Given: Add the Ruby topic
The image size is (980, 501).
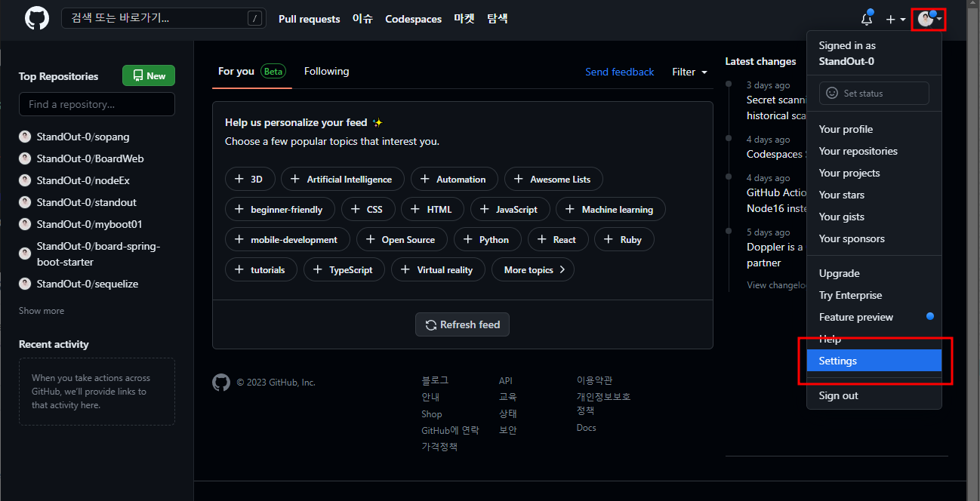Looking at the screenshot, I should [x=624, y=239].
